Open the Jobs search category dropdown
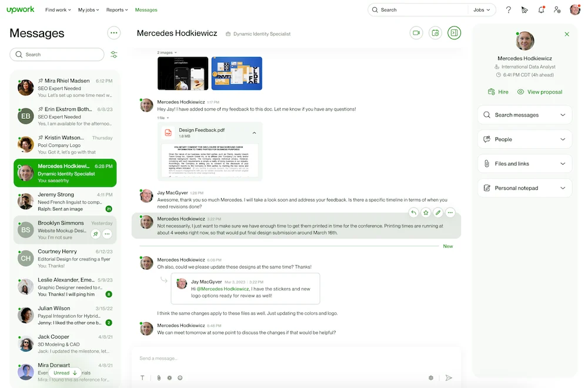Viewport: 588px width, 388px height. point(482,10)
